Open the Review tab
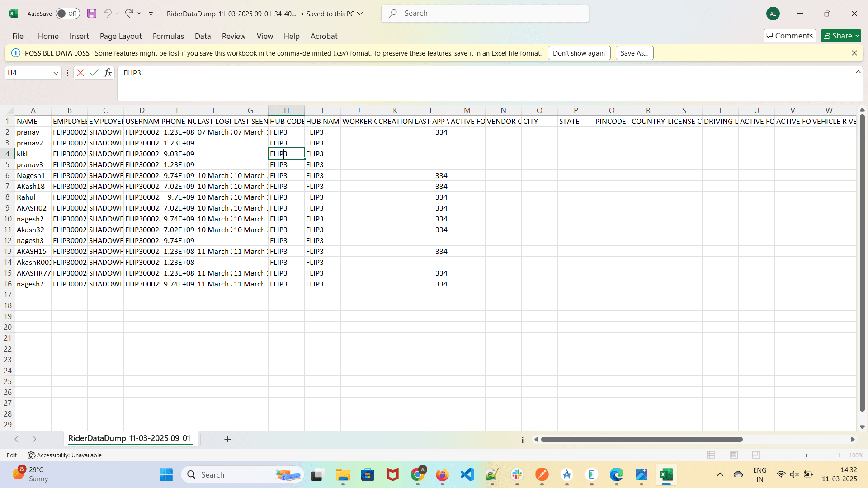868x488 pixels. [x=234, y=36]
